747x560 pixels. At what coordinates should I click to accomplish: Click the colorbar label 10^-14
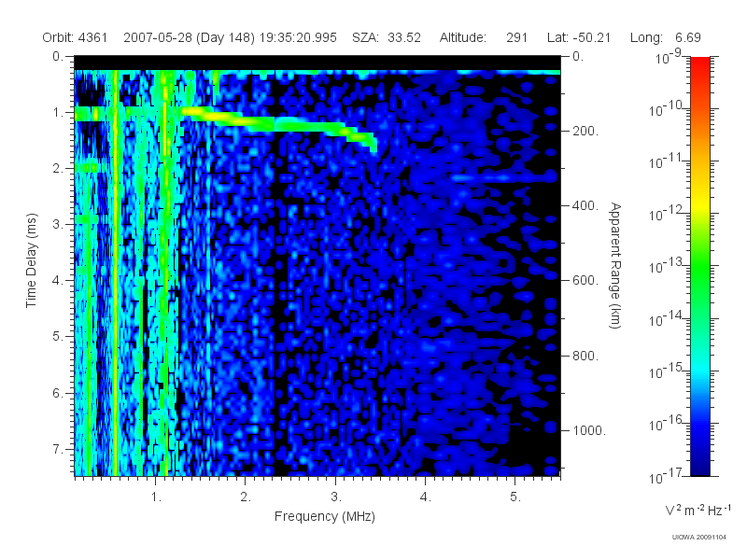click(667, 318)
